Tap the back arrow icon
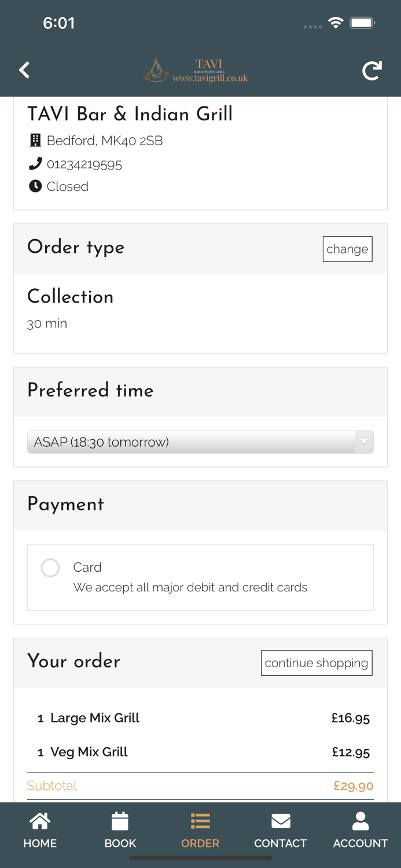This screenshot has height=868, width=401. [24, 70]
